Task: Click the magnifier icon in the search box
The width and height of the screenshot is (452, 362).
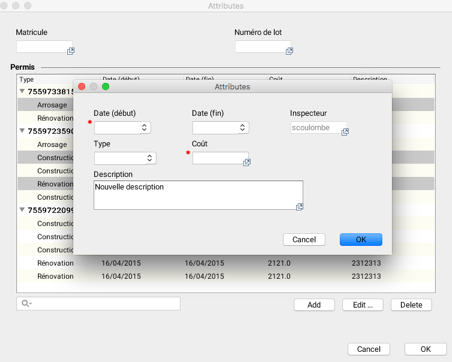Action: [x=26, y=303]
